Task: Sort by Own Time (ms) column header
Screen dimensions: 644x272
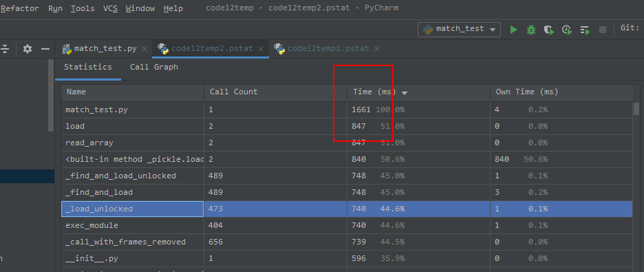Action: tap(561, 92)
